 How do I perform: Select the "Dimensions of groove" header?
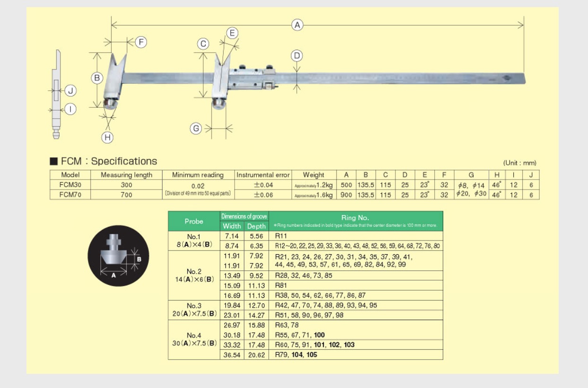(244, 216)
